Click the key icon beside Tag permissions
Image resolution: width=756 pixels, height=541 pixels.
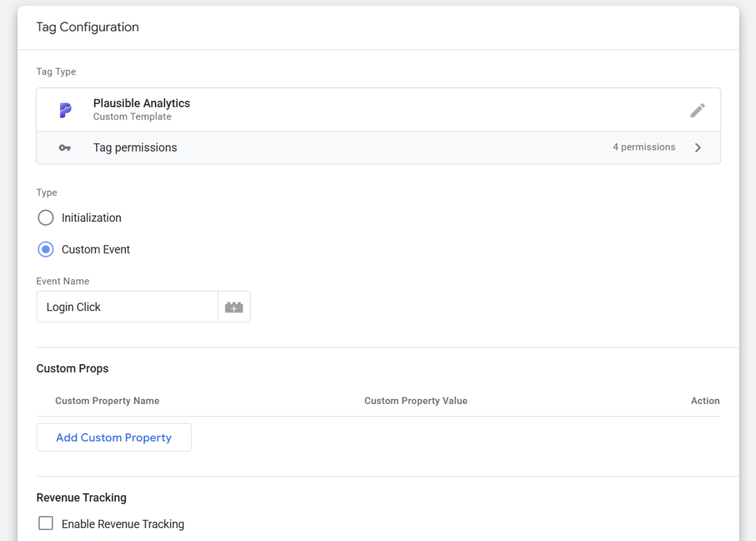pos(65,148)
